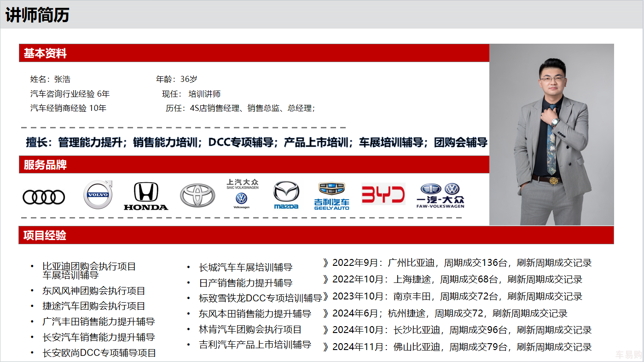The image size is (644, 362).
Task: Click the SAIC Volkswagen logo
Action: tap(242, 194)
